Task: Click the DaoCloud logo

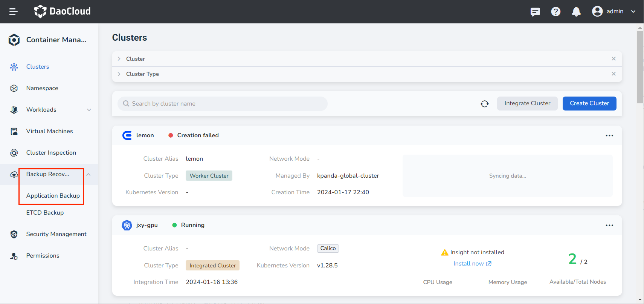Action: coord(63,11)
